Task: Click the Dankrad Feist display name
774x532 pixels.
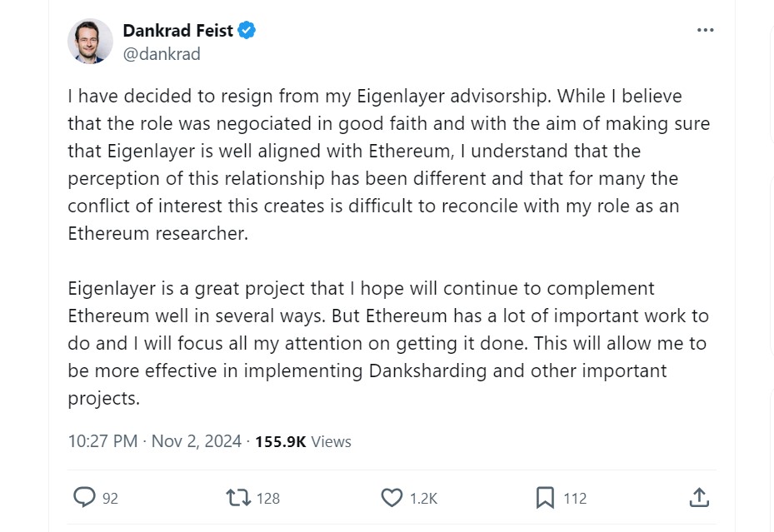Action: click(x=177, y=31)
